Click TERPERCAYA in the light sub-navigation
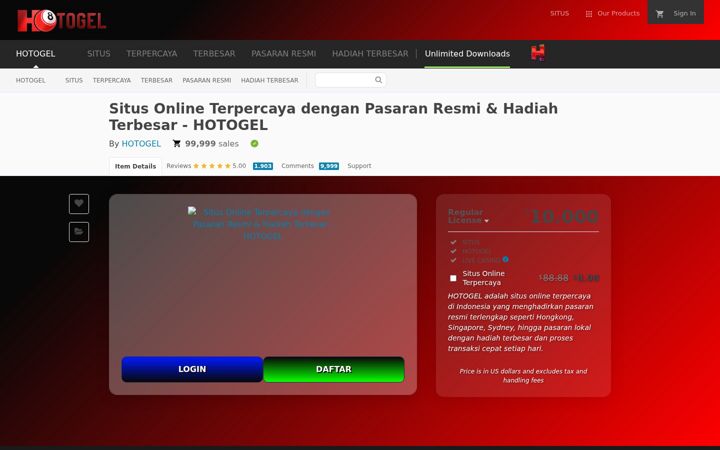The image size is (720, 450). pyautogui.click(x=112, y=80)
